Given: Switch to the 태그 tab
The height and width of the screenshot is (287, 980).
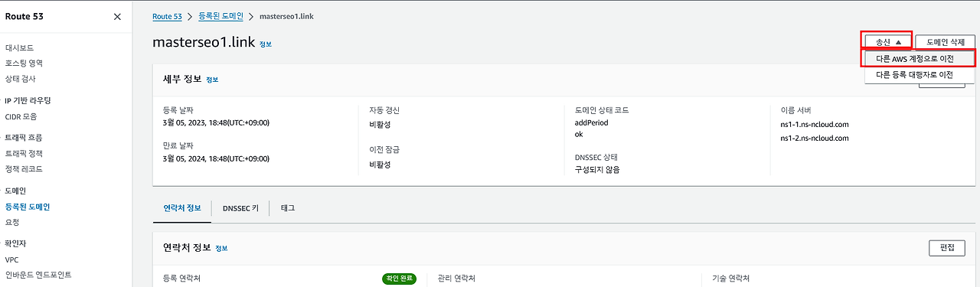Looking at the screenshot, I should [288, 207].
